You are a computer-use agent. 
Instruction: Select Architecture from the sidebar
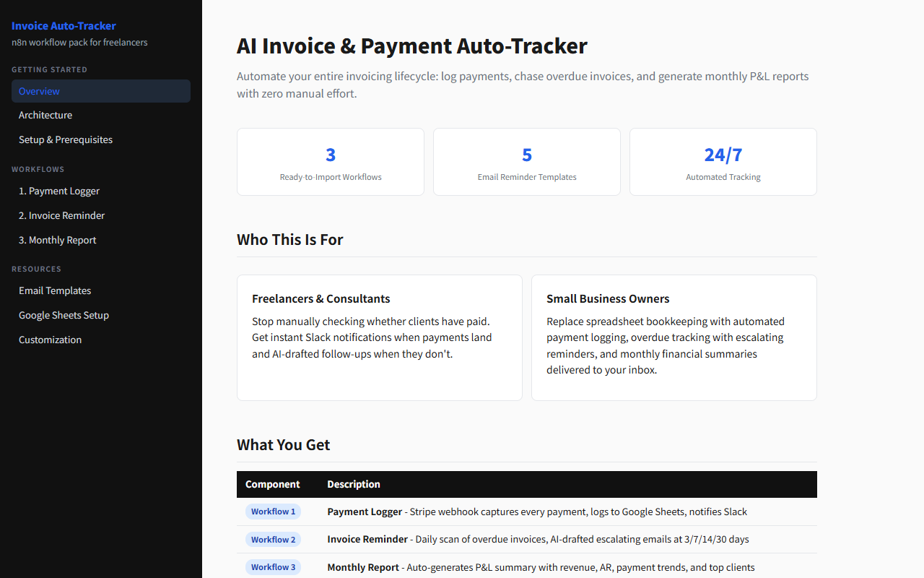click(x=45, y=115)
